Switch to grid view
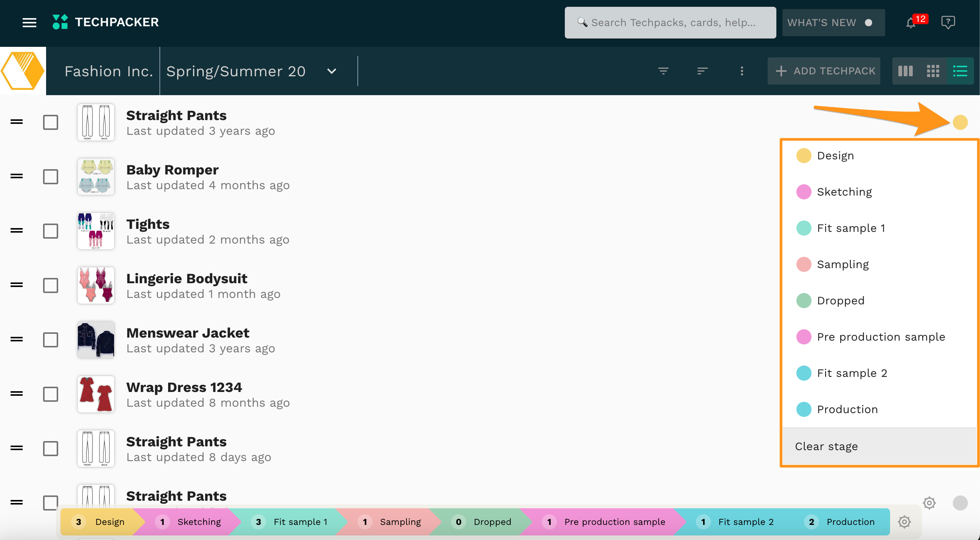980x540 pixels. [x=933, y=71]
